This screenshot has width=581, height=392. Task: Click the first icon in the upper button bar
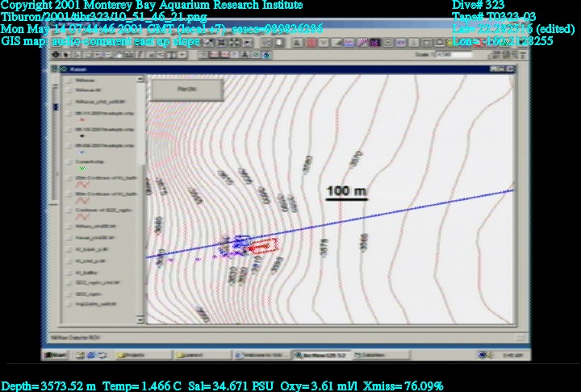[208, 42]
